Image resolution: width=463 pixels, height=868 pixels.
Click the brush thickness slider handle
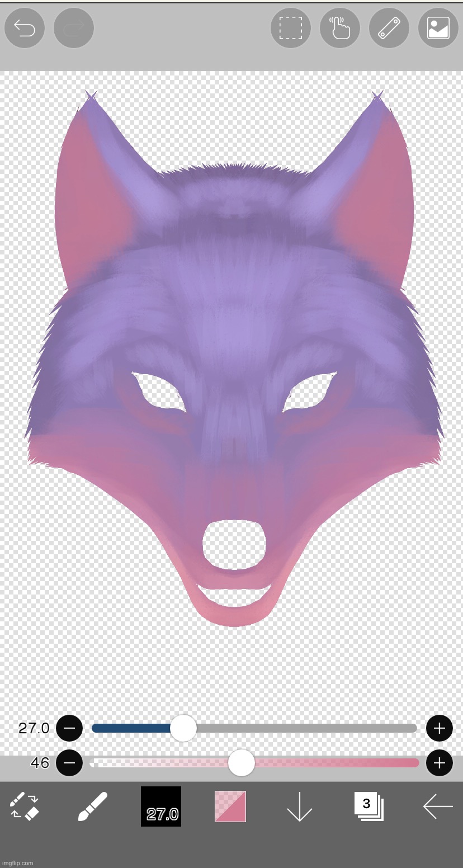tap(183, 728)
